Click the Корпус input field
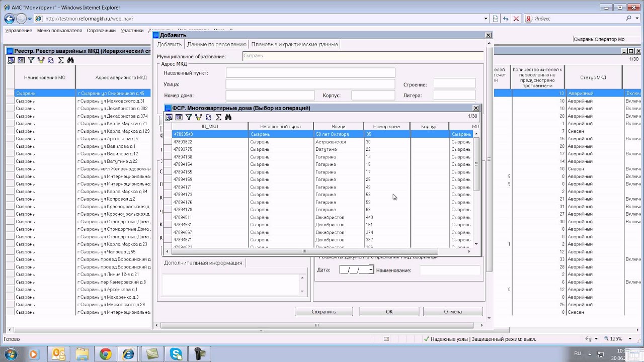Image resolution: width=644 pixels, height=362 pixels. tap(373, 95)
